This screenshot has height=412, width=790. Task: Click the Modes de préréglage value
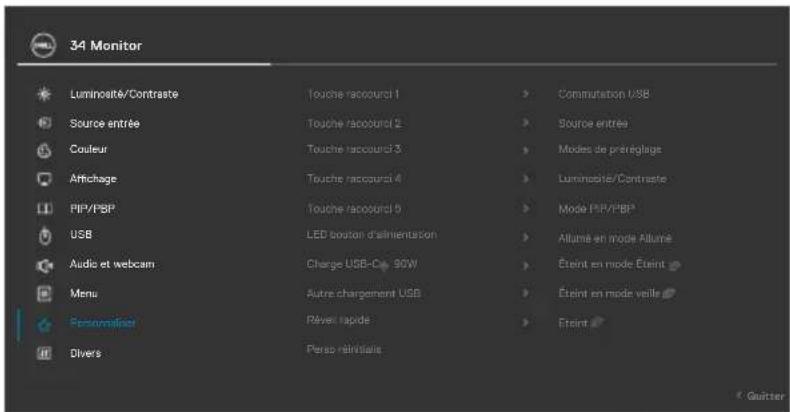click(610, 150)
